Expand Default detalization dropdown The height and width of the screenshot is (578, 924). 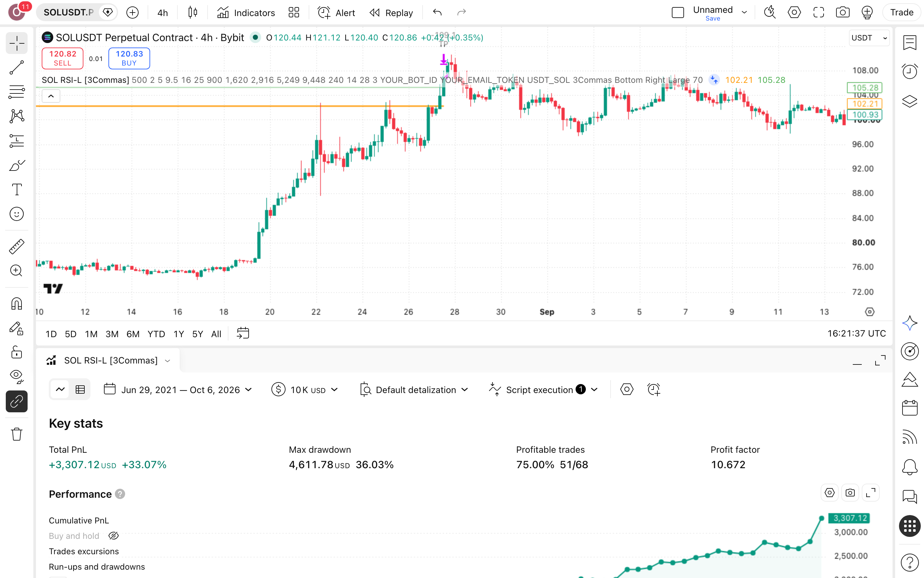pyautogui.click(x=414, y=390)
